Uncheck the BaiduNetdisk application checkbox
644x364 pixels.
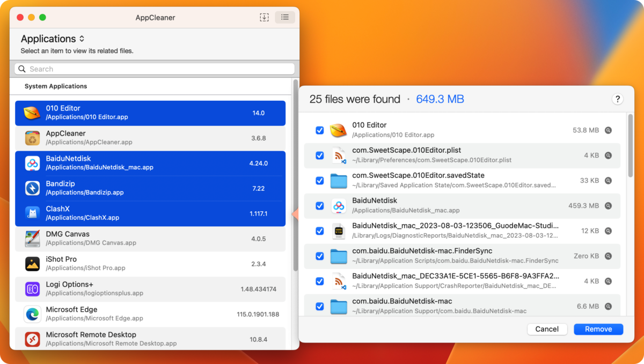[x=320, y=206]
